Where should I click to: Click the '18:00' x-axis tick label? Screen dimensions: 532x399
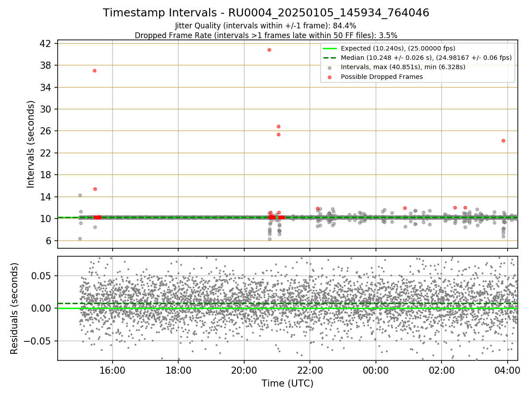point(178,370)
